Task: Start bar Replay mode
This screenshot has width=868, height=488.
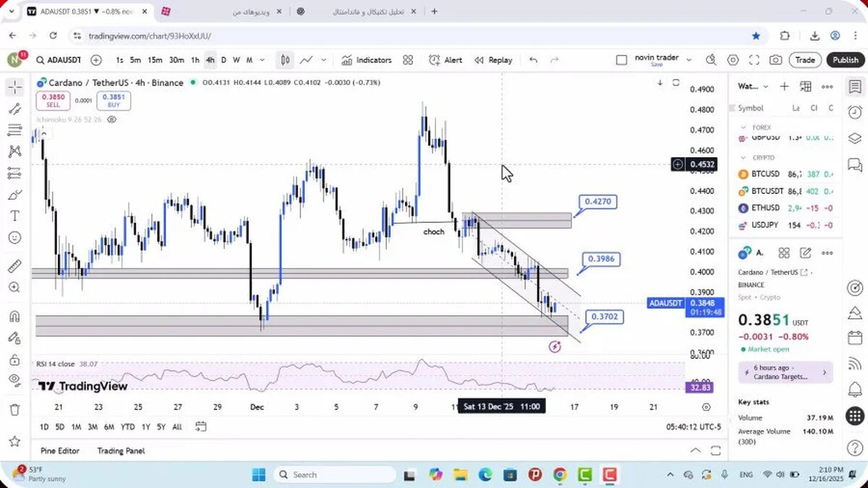Action: [x=493, y=60]
